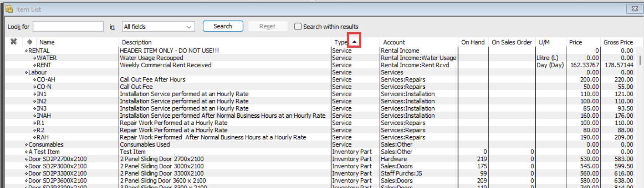Sort by the Account column header
The width and height of the screenshot is (644, 188).
pos(394,42)
